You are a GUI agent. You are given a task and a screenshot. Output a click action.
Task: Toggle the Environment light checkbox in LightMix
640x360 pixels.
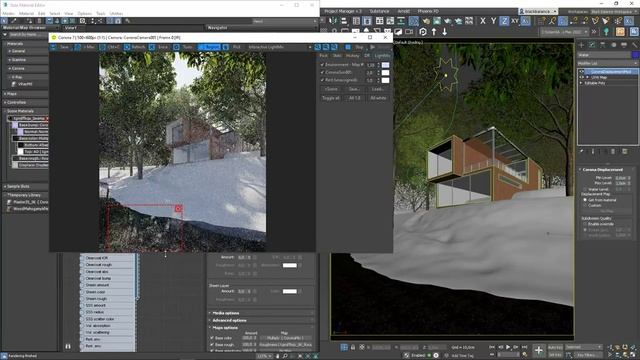point(322,65)
